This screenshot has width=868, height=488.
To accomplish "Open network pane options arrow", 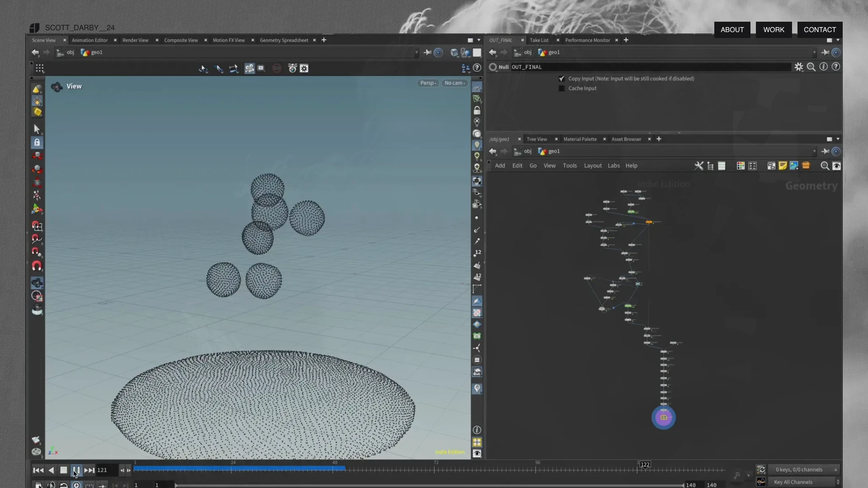I will (x=838, y=139).
